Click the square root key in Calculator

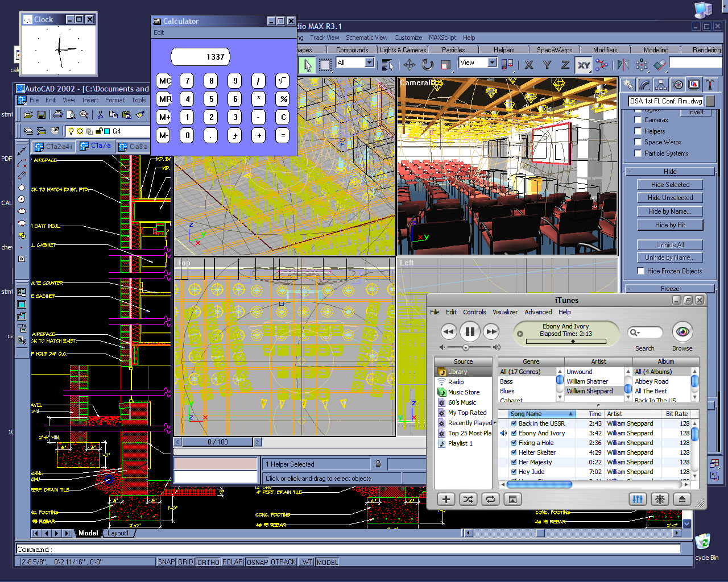(x=282, y=81)
